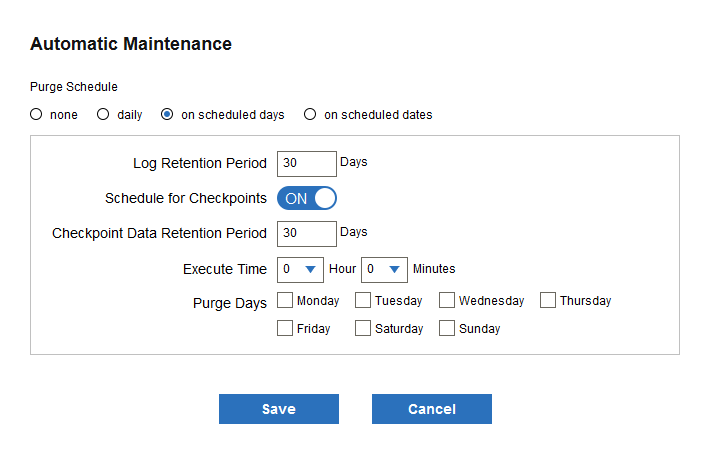Image resolution: width=710 pixels, height=454 pixels.
Task: Choose the 'daily' purge schedule radio
Action: (103, 115)
